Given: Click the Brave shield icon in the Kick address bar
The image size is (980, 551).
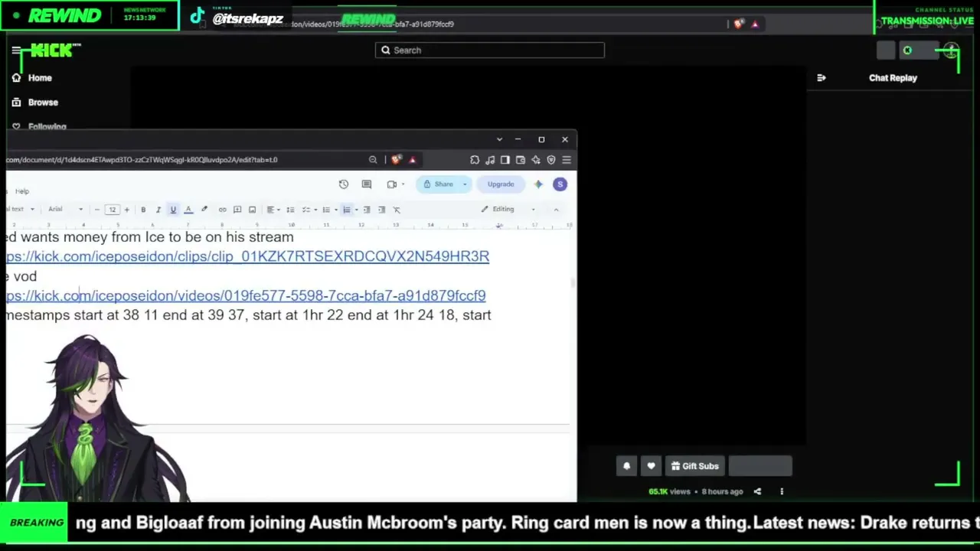Looking at the screenshot, I should pos(738,24).
